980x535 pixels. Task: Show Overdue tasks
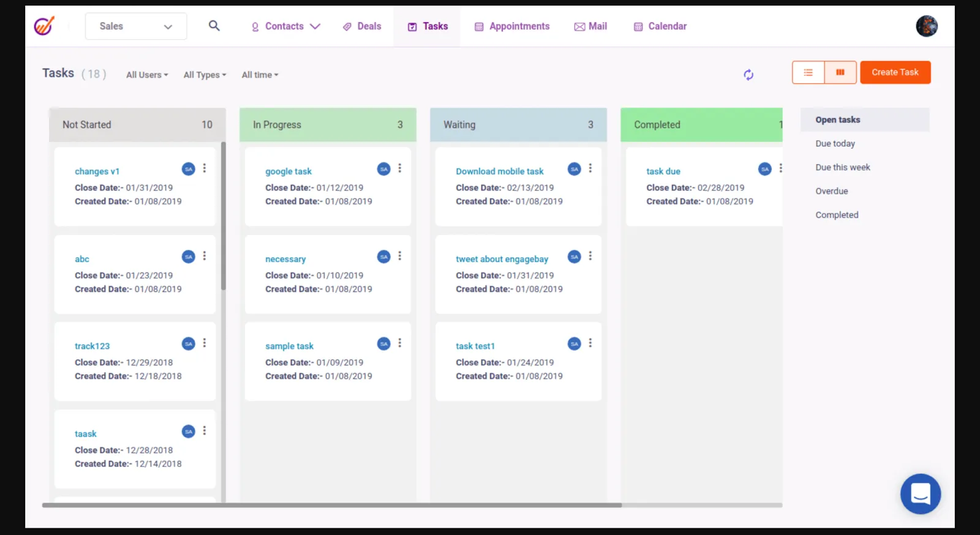(832, 191)
